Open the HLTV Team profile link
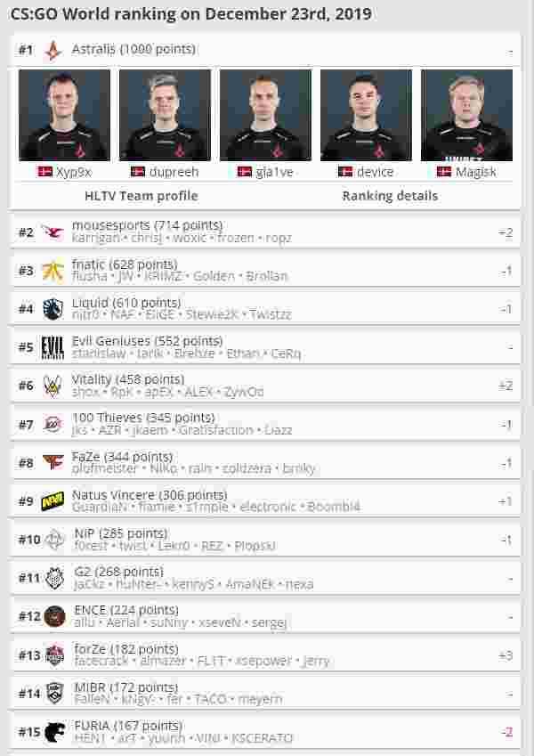Screen dimensions: 534x756 142,196
